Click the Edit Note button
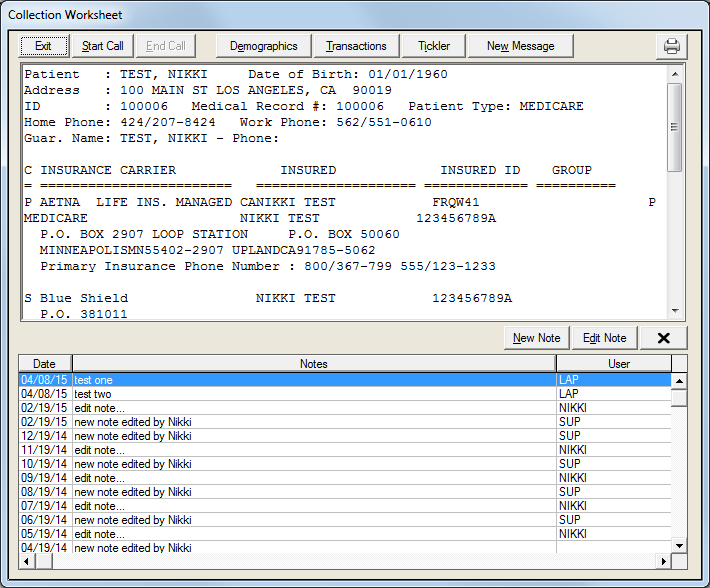This screenshot has width=710, height=588. 604,338
